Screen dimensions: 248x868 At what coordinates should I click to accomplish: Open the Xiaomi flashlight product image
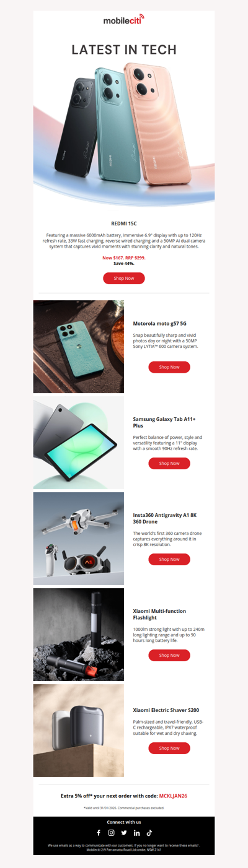coord(79,635)
